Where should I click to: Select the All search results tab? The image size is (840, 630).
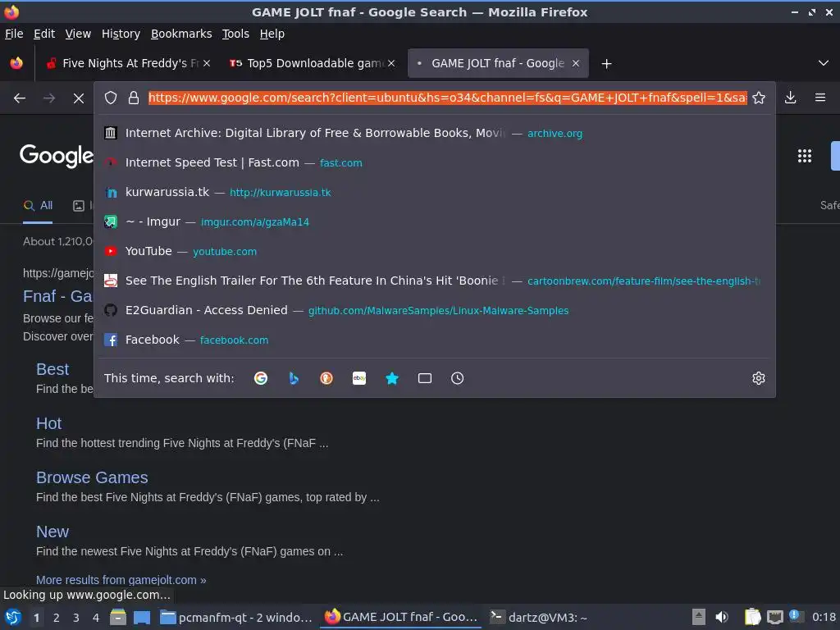click(38, 206)
